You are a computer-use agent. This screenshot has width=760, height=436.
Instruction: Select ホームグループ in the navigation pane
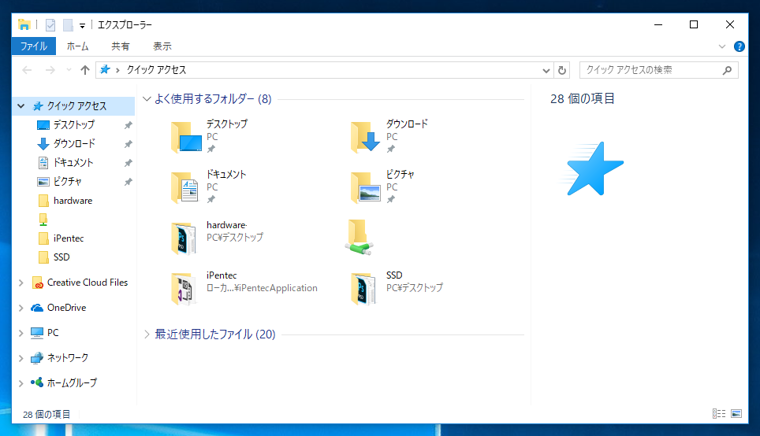point(72,383)
